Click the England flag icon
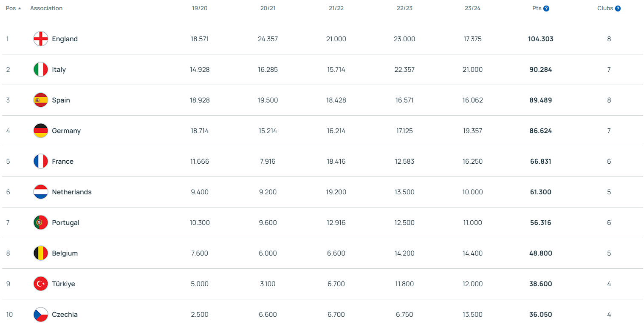 pos(40,39)
